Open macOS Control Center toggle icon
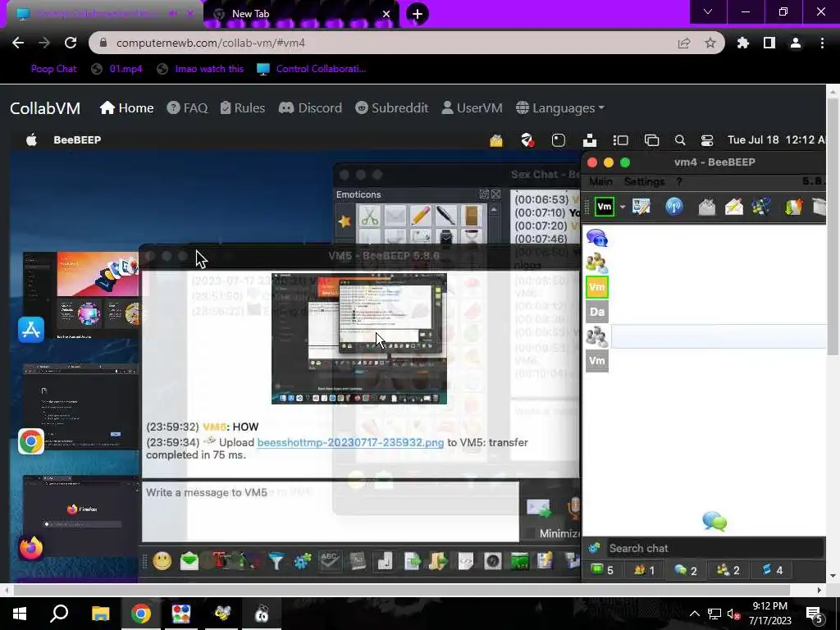The height and width of the screenshot is (630, 840). click(707, 140)
